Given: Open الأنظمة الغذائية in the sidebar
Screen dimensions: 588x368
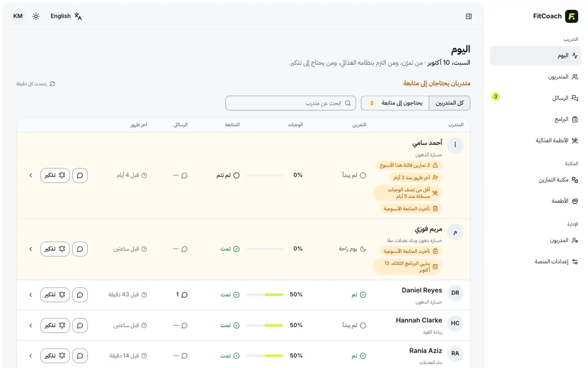Looking at the screenshot, I should coord(535,141).
